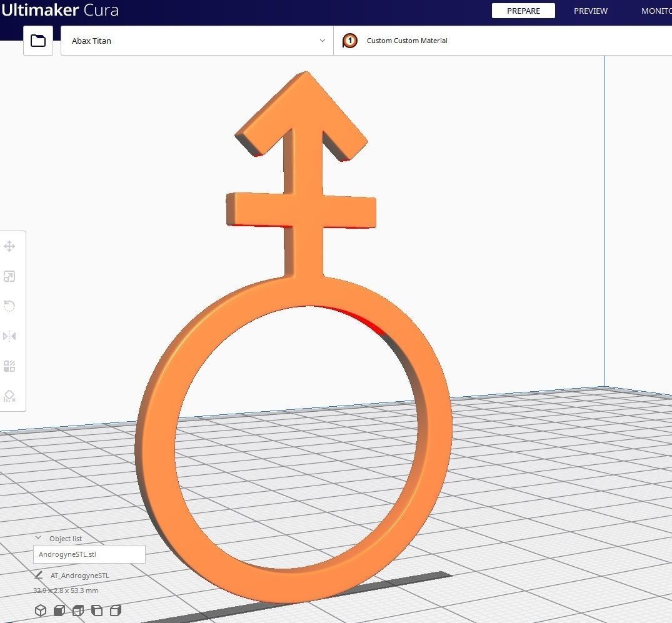The height and width of the screenshot is (623, 672).
Task: Switch to front camera view
Action: pyautogui.click(x=59, y=610)
